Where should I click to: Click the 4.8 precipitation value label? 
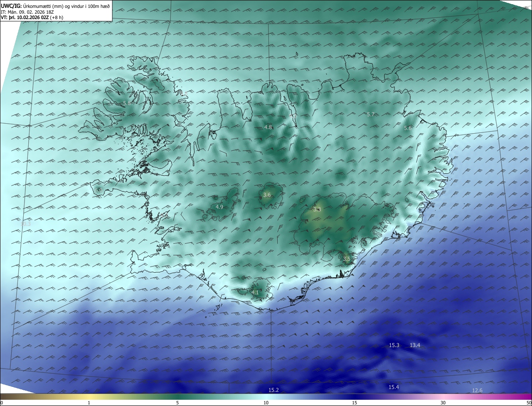coord(268,127)
